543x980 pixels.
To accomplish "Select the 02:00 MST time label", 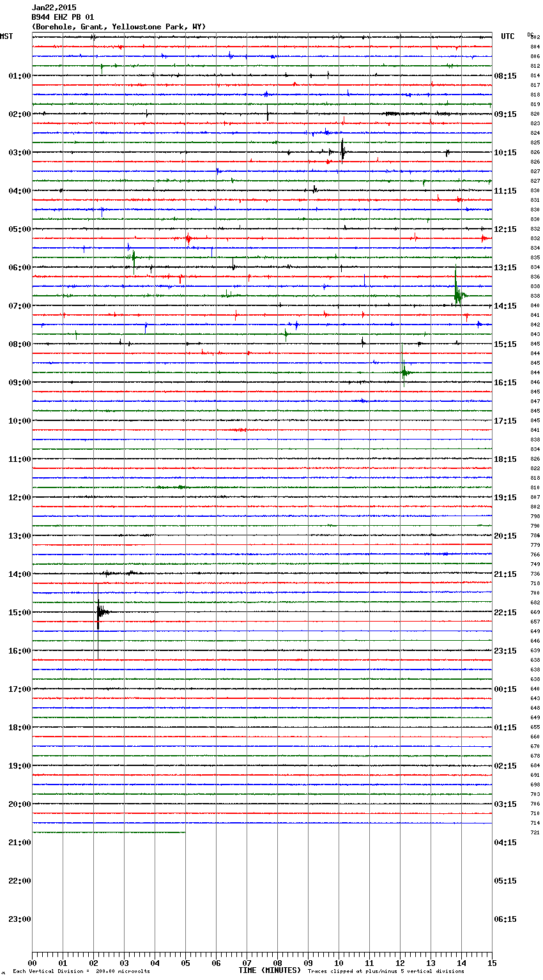I will coord(19,114).
